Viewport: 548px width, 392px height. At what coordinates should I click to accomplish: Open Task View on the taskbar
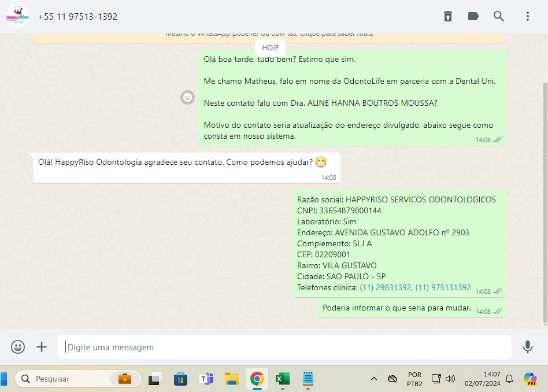pyautogui.click(x=155, y=379)
